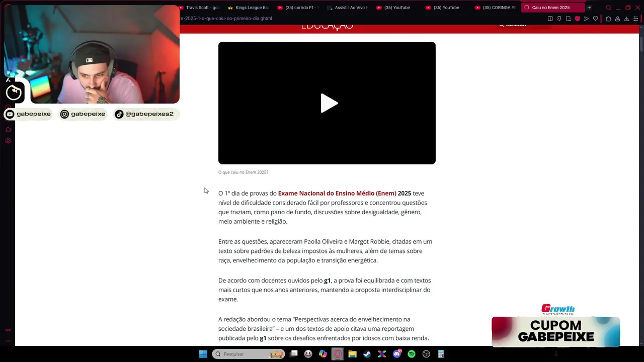Open the split screen icon in browser toolbar

click(550, 19)
